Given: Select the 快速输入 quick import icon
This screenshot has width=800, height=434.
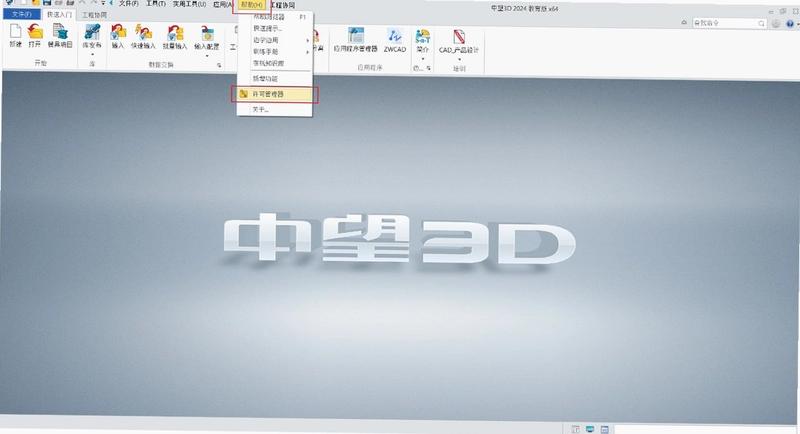Looking at the screenshot, I should (143, 33).
